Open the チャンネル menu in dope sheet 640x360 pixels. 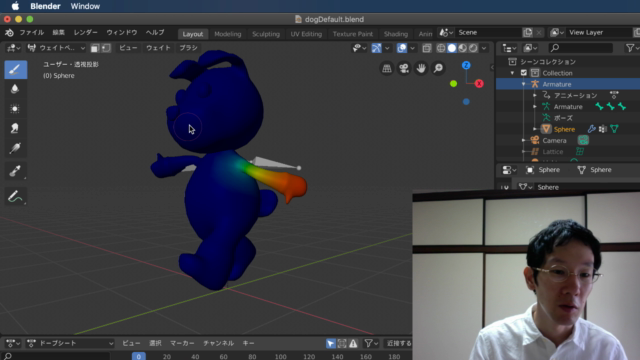pyautogui.click(x=218, y=344)
